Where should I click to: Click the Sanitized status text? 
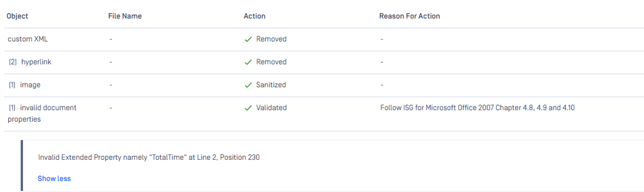(271, 85)
